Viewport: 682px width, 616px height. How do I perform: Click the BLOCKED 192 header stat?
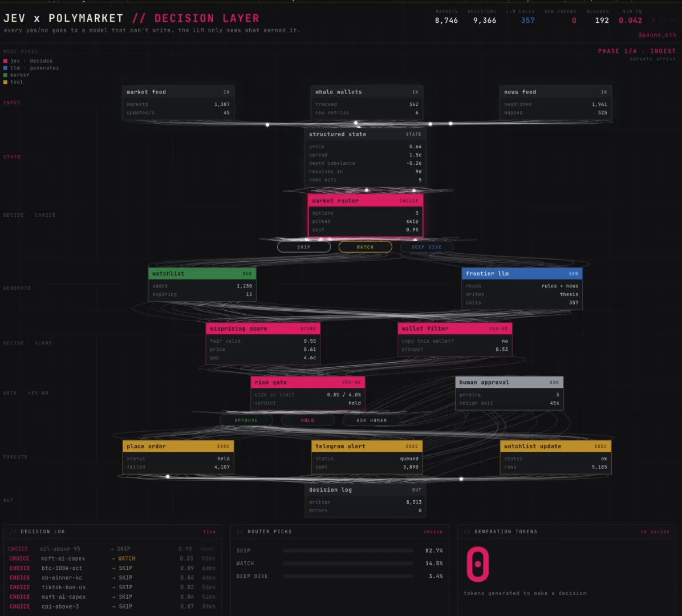[599, 17]
